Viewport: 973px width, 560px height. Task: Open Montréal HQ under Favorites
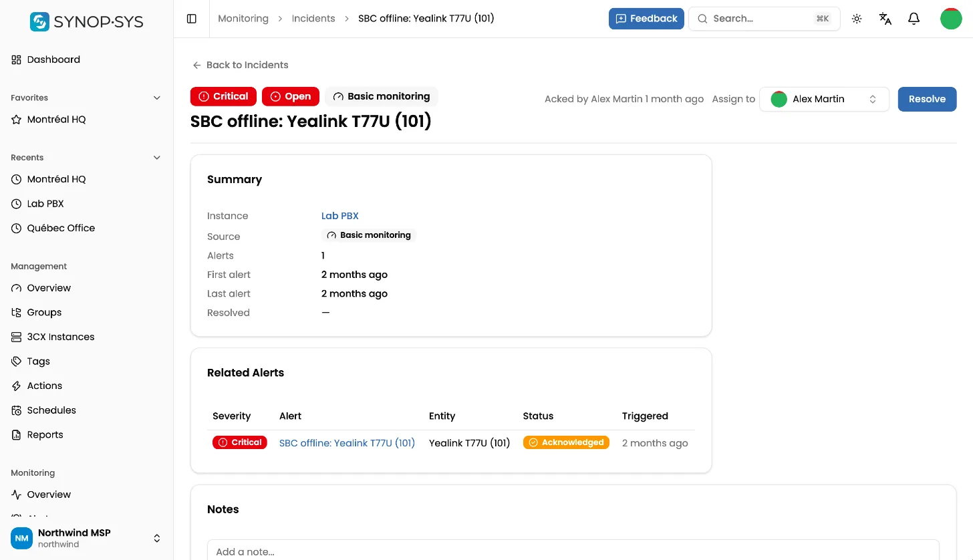(56, 120)
